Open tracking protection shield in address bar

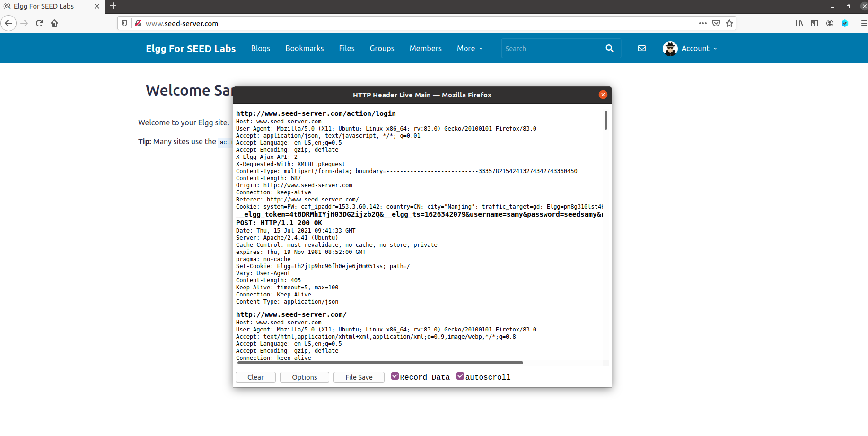point(124,23)
